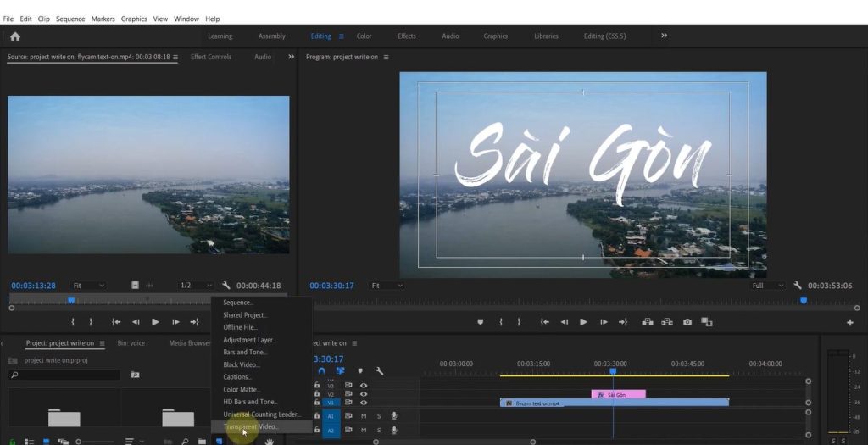Step back one frame in Program monitor
868x445 pixels.
coord(564,322)
